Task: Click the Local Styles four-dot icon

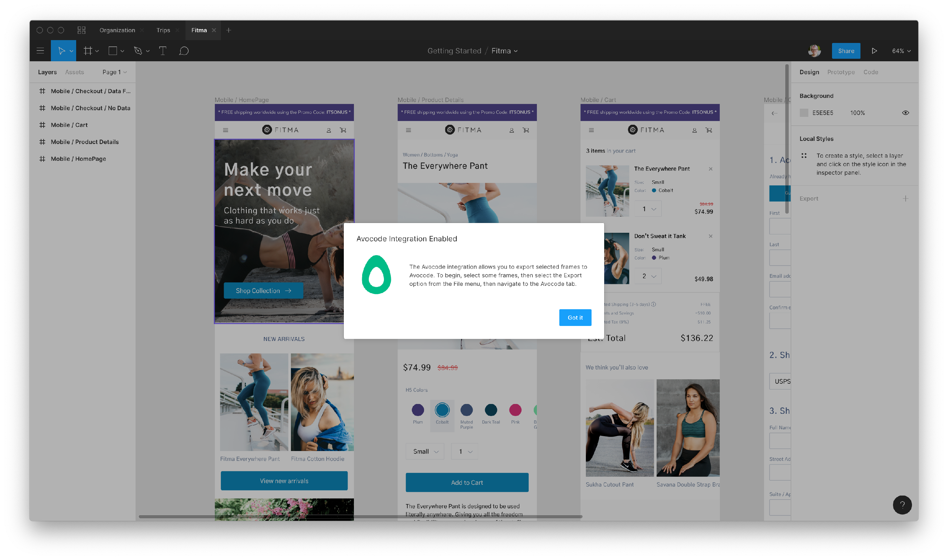Action: point(804,155)
